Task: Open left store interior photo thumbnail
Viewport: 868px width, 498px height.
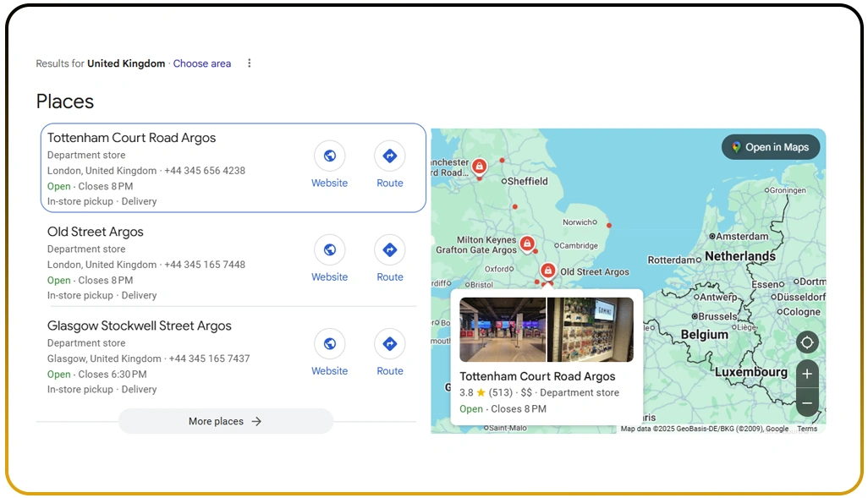Action: click(503, 330)
